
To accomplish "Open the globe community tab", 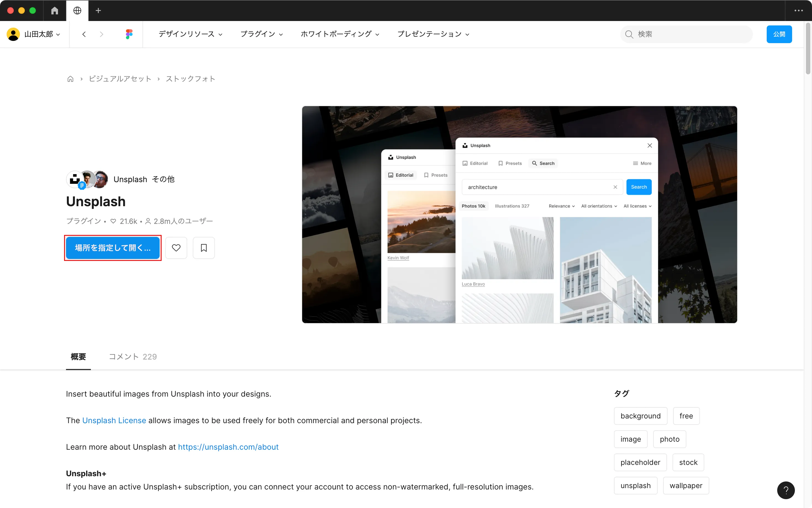I will (77, 11).
